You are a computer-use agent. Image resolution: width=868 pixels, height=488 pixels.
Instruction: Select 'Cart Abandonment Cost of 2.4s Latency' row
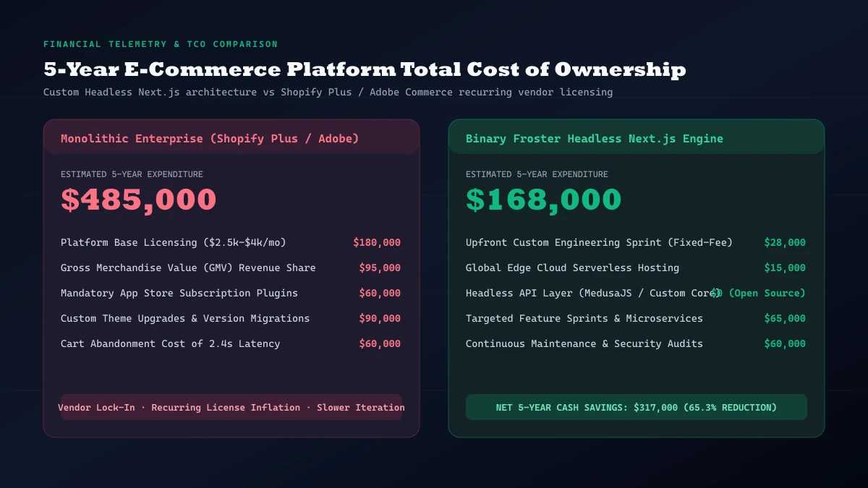coord(231,344)
